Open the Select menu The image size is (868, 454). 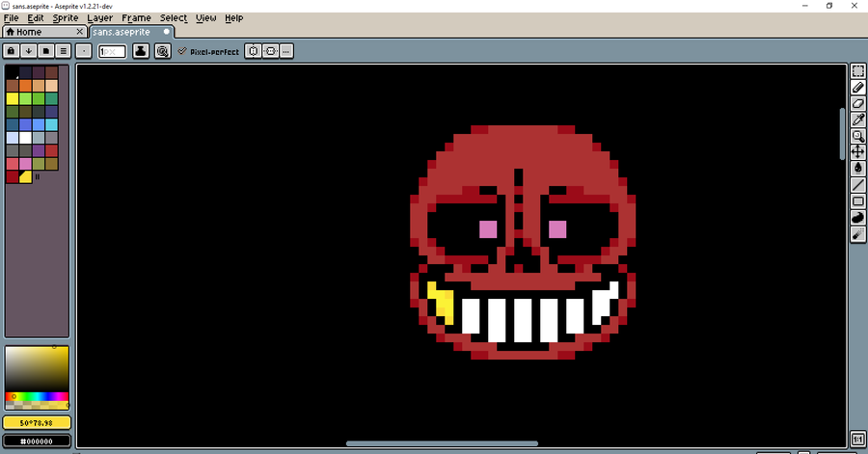(174, 18)
